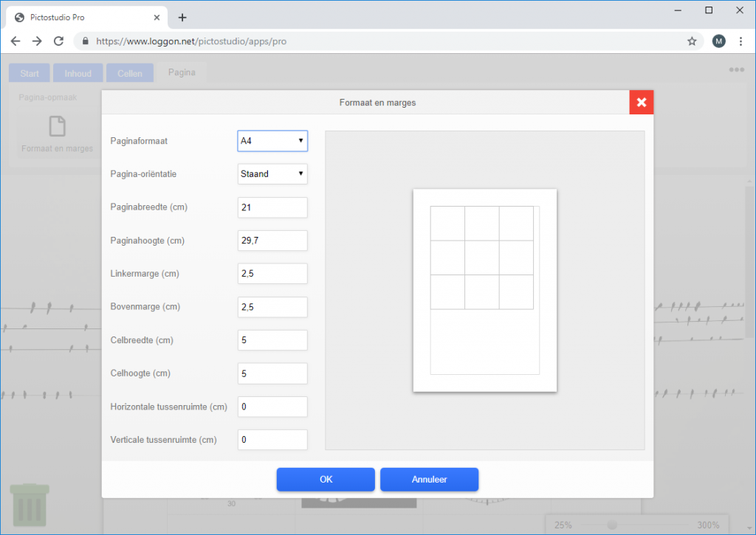The image size is (756, 535).
Task: Click the Celbreedte input field
Action: (x=272, y=340)
